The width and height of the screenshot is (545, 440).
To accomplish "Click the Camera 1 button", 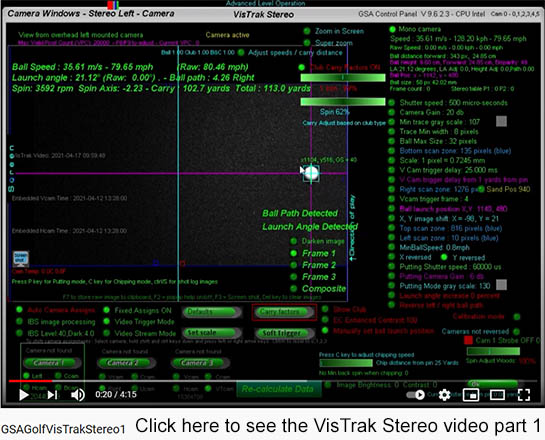I will click(52, 363).
